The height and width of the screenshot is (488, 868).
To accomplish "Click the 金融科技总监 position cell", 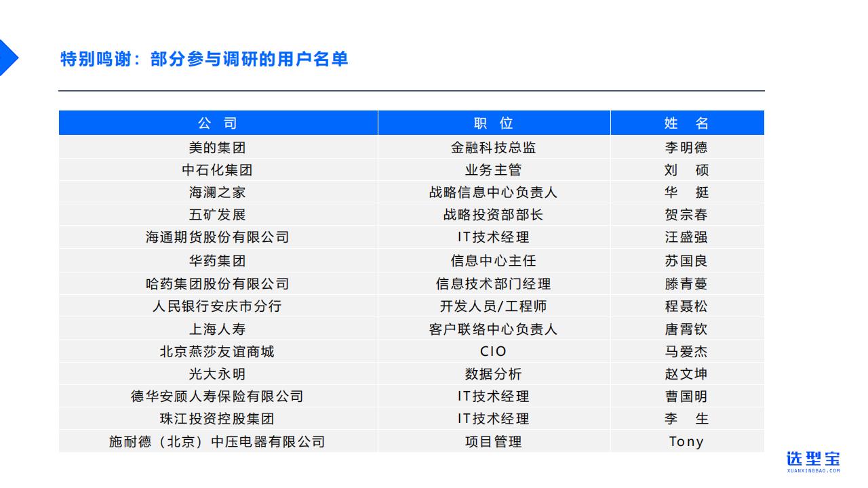I will tap(494, 147).
